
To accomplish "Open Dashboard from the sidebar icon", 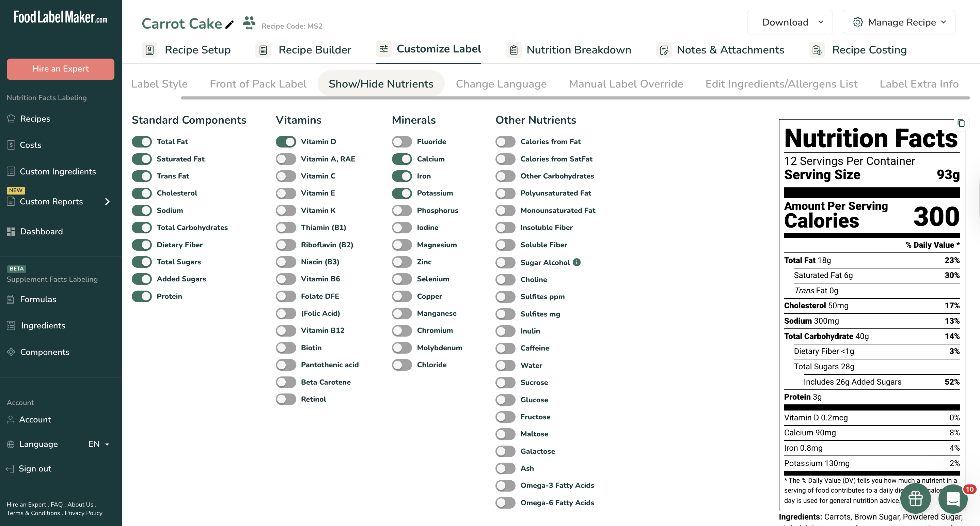I will pos(11,231).
